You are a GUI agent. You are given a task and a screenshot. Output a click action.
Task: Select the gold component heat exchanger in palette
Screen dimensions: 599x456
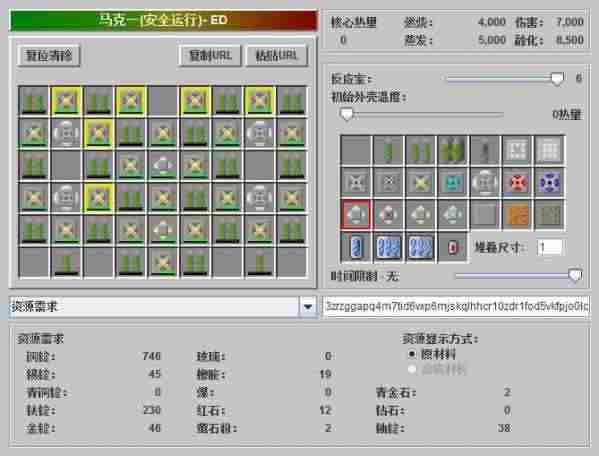pos(420,215)
